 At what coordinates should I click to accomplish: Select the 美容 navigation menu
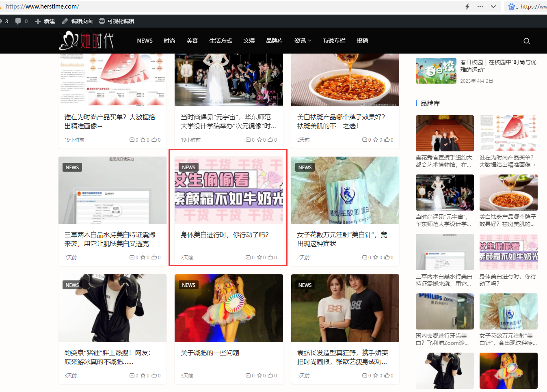point(192,41)
